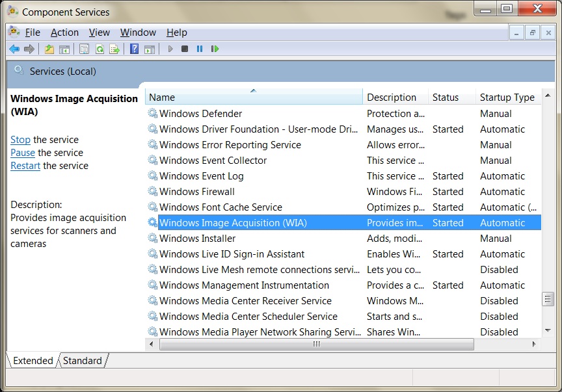
Task: Click the Restart the service link
Action: click(25, 166)
